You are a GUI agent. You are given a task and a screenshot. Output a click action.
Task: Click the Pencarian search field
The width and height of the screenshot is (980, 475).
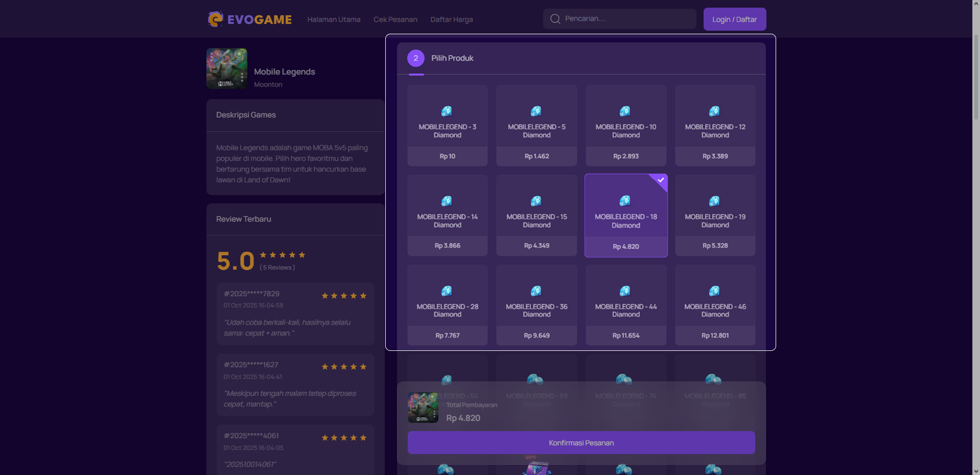[619, 19]
